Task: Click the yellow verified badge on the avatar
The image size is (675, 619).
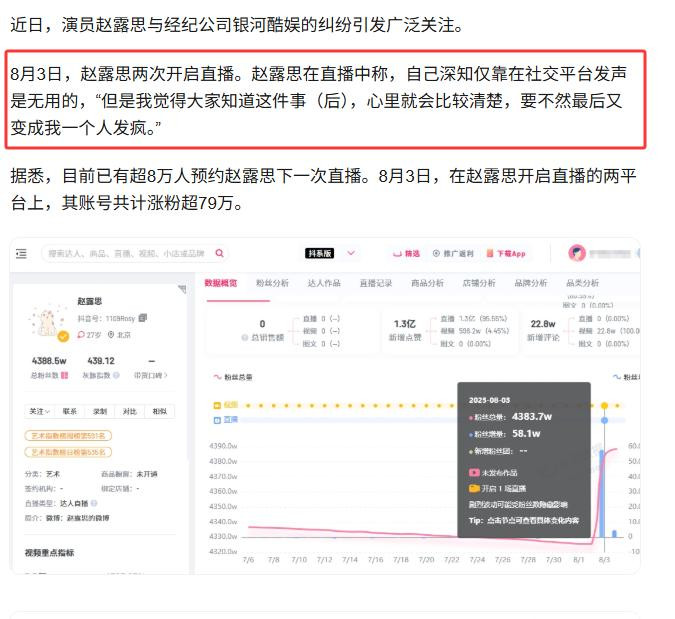Action: tap(63, 336)
